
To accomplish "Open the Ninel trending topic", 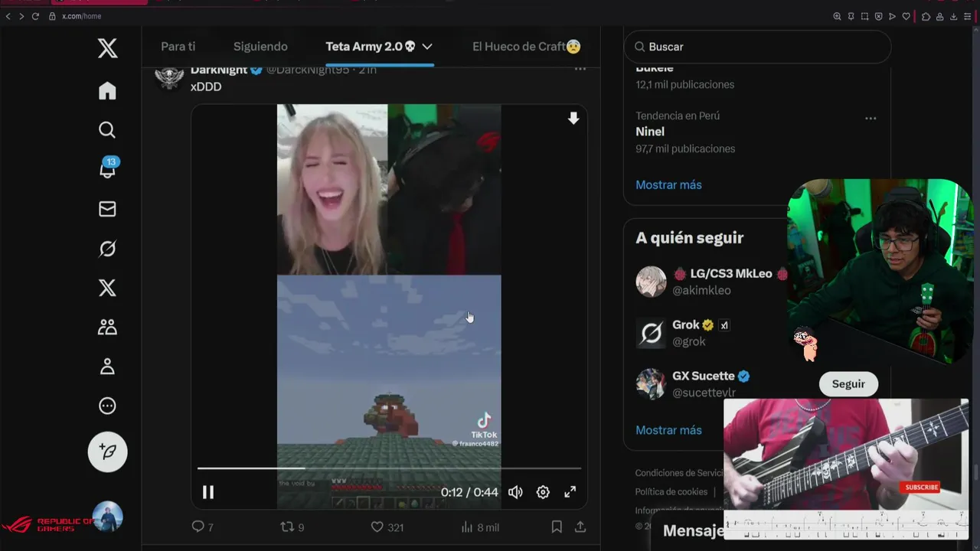I will 650,132.
